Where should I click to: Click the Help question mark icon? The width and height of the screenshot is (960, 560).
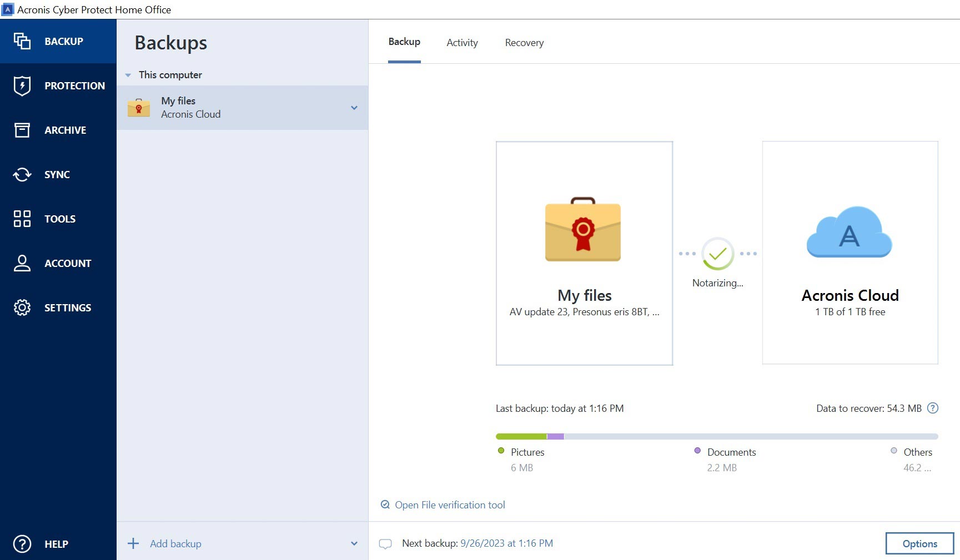(x=22, y=544)
